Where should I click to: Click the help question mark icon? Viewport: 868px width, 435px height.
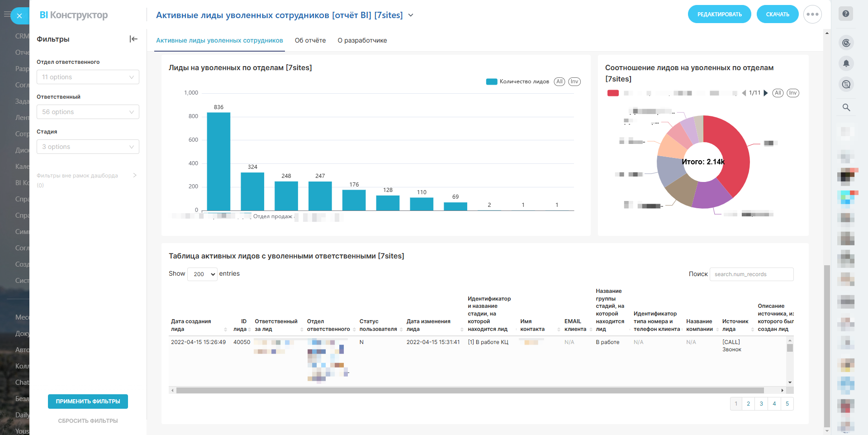tap(845, 14)
